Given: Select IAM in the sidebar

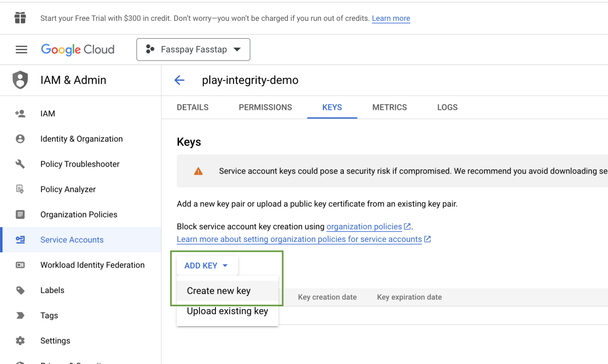Looking at the screenshot, I should 80,114.
